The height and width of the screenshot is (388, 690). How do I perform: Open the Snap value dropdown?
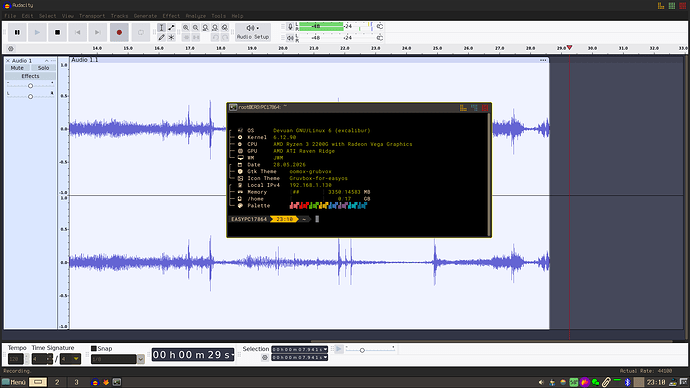[140, 359]
